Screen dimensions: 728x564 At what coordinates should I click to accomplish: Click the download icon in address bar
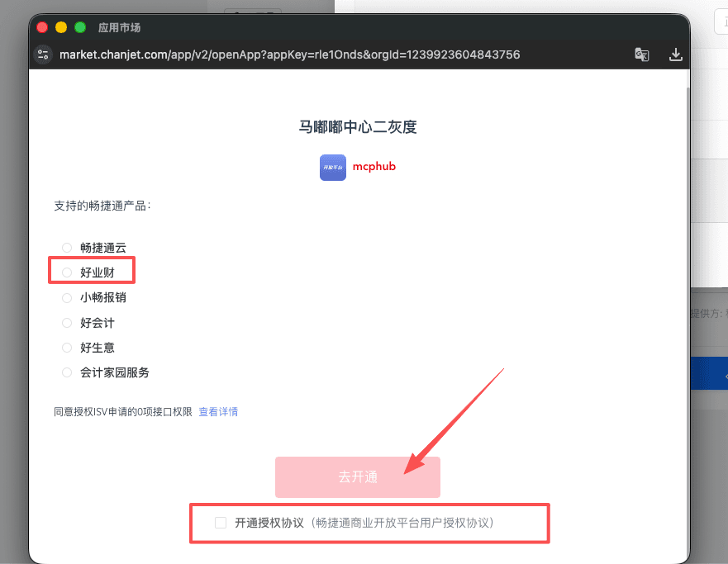(x=676, y=55)
